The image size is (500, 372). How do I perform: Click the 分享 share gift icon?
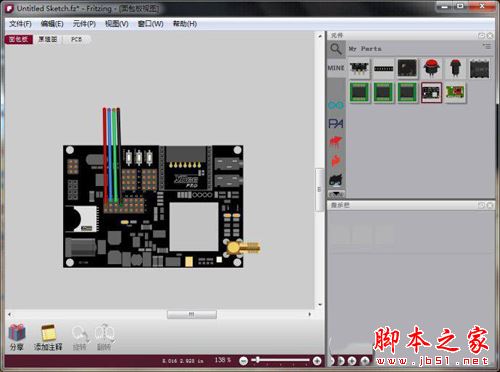click(17, 337)
